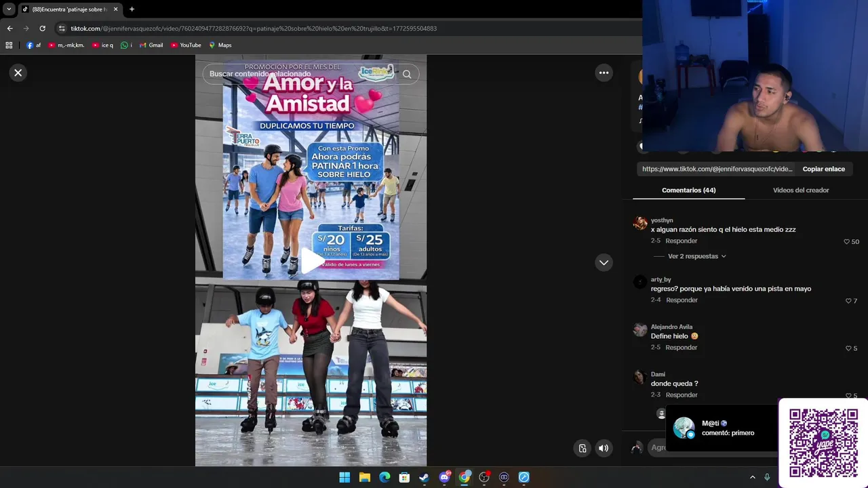Open the Facebook 'af' bookmark
The height and width of the screenshot is (488, 868).
(x=33, y=45)
